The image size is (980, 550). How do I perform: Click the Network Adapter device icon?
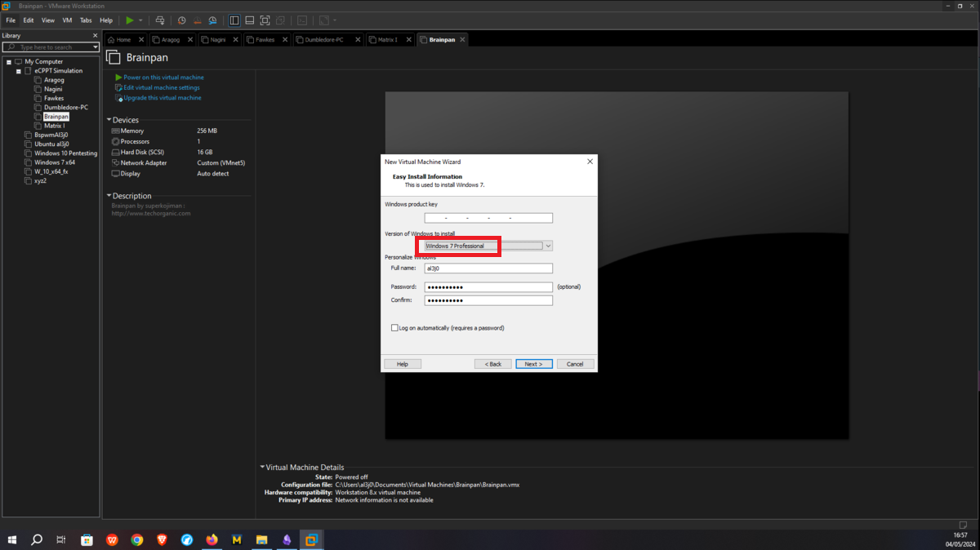pos(116,162)
